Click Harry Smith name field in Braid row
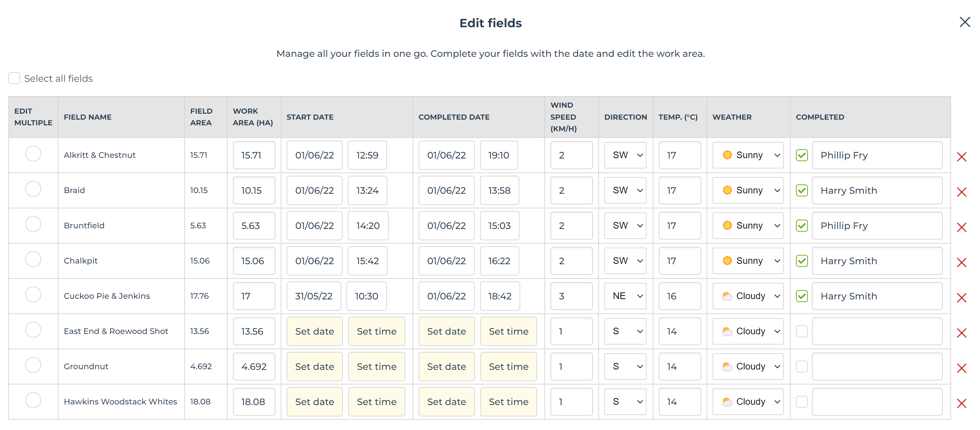 coord(877,191)
